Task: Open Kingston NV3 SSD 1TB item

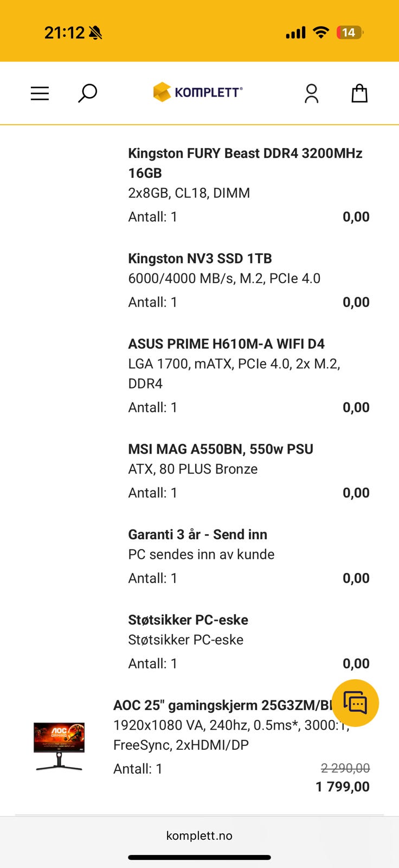Action: click(200, 258)
